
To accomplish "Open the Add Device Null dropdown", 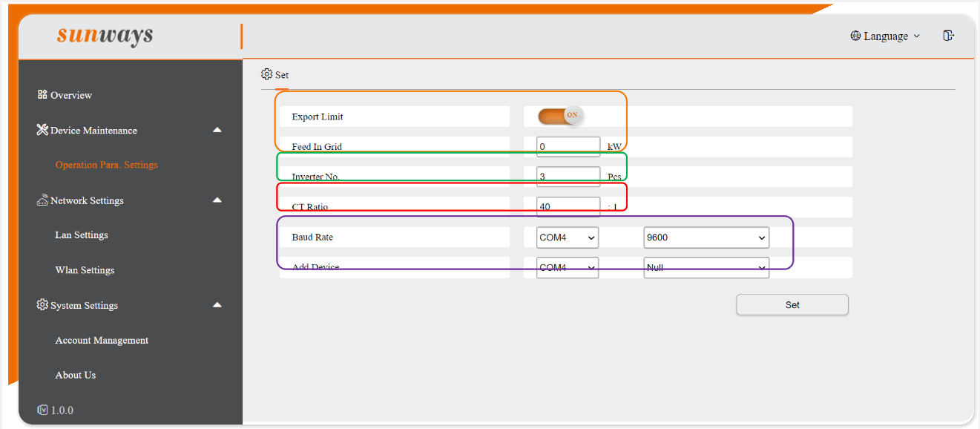I will (x=706, y=267).
